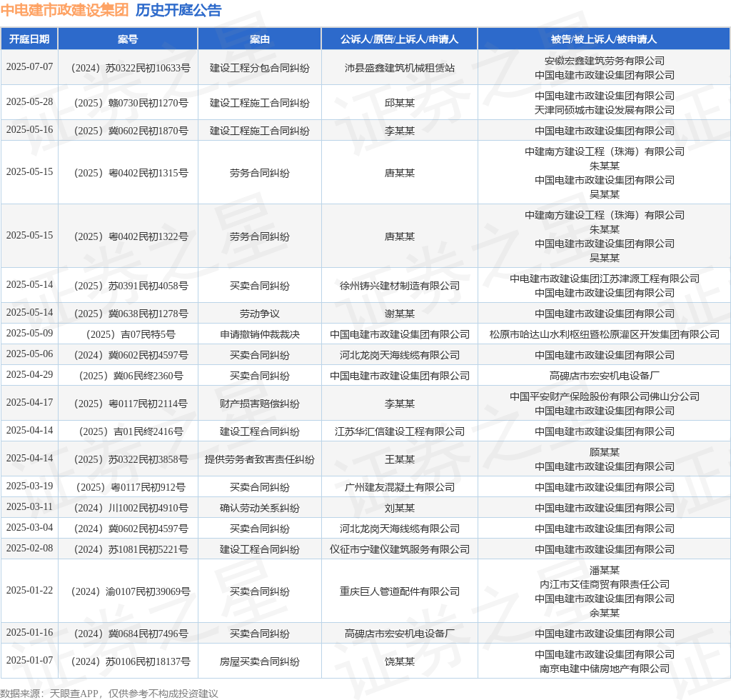Click the 申请撤销仲裁裁决 cell
The image size is (731, 700).
click(x=260, y=334)
